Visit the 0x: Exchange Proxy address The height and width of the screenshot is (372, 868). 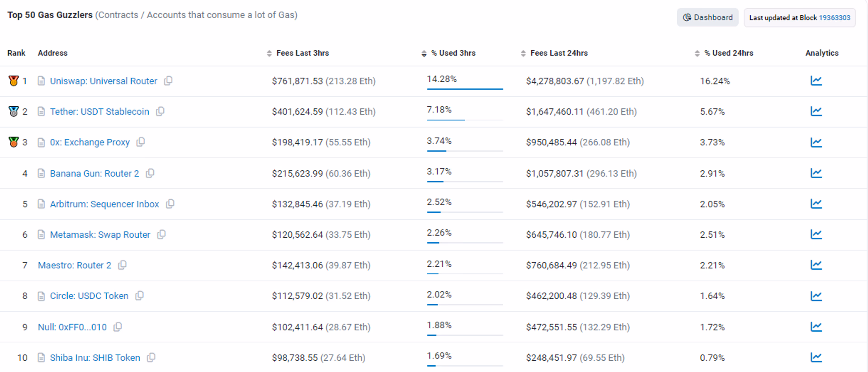[90, 142]
